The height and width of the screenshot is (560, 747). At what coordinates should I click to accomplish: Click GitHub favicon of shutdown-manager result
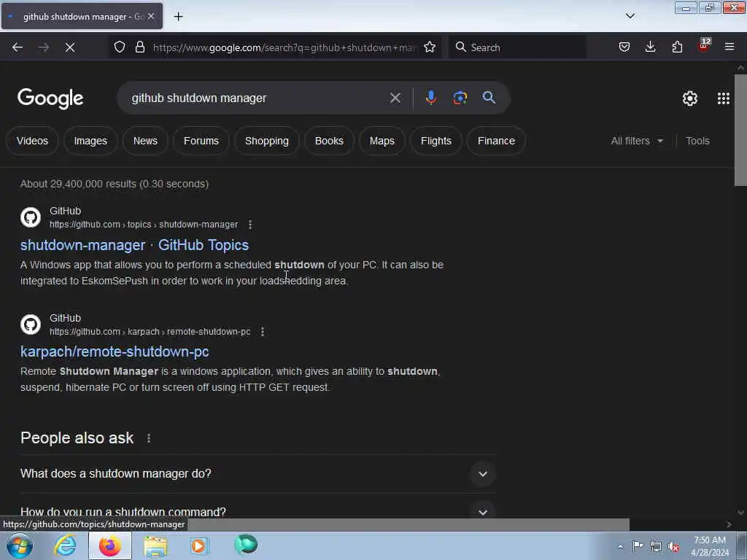(x=31, y=217)
